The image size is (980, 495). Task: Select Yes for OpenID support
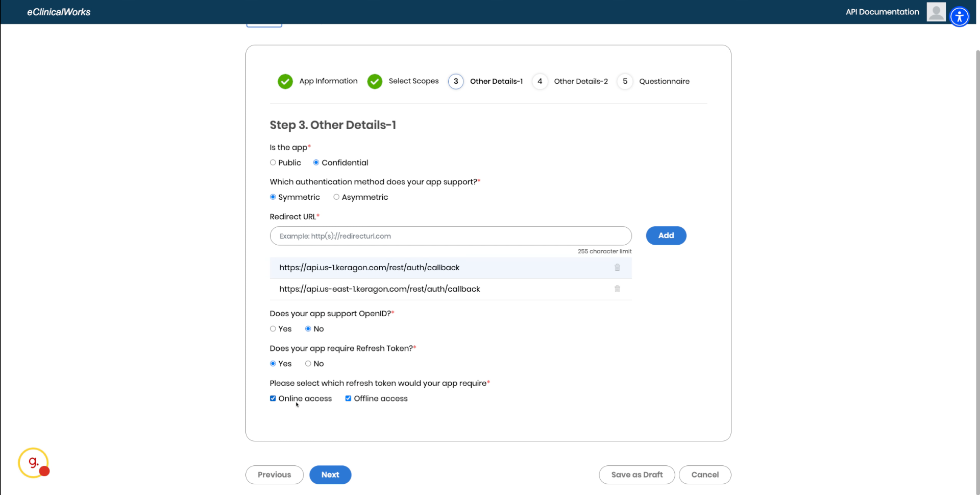point(273,329)
